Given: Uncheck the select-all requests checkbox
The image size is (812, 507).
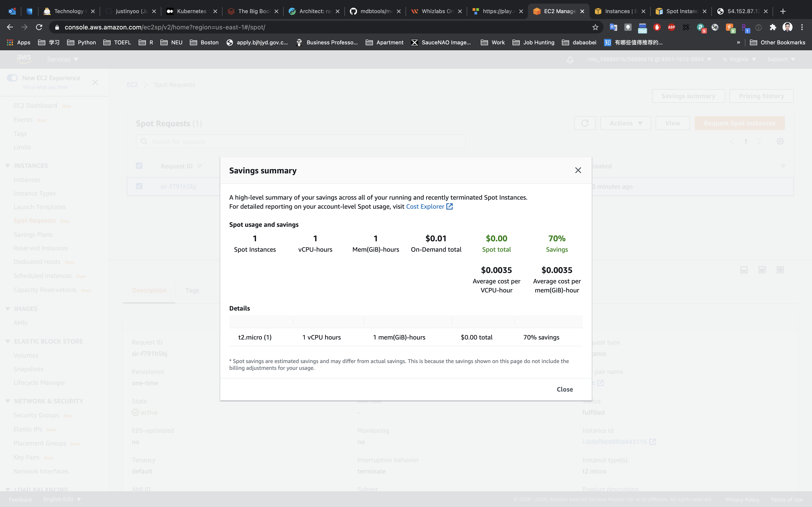Looking at the screenshot, I should click(139, 166).
